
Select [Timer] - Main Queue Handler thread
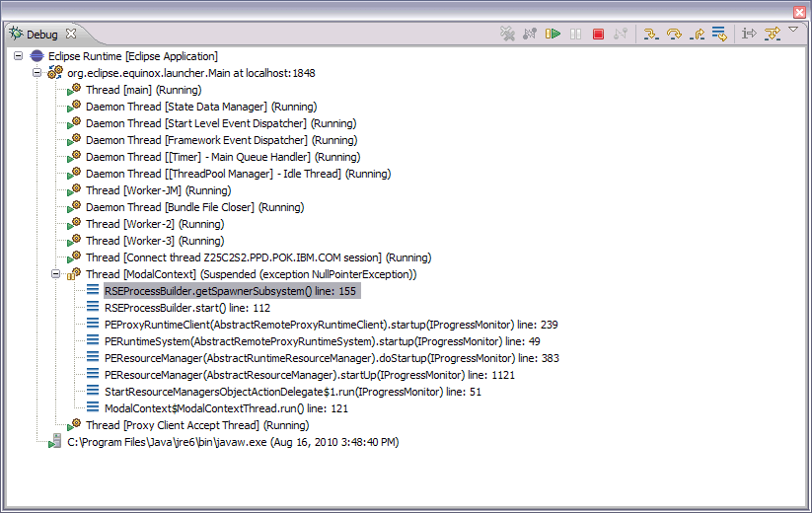click(223, 157)
